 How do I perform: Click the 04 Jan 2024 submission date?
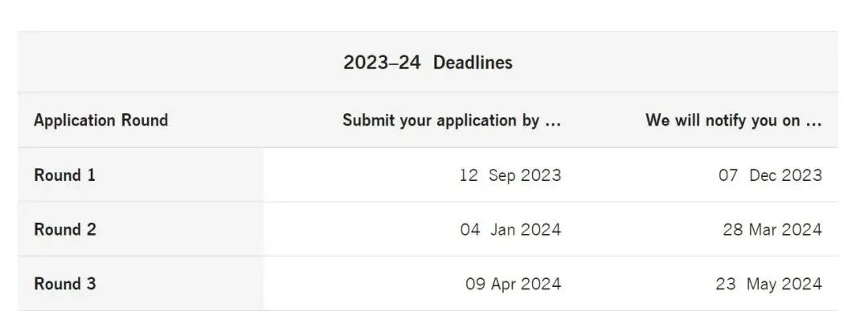coord(510,229)
